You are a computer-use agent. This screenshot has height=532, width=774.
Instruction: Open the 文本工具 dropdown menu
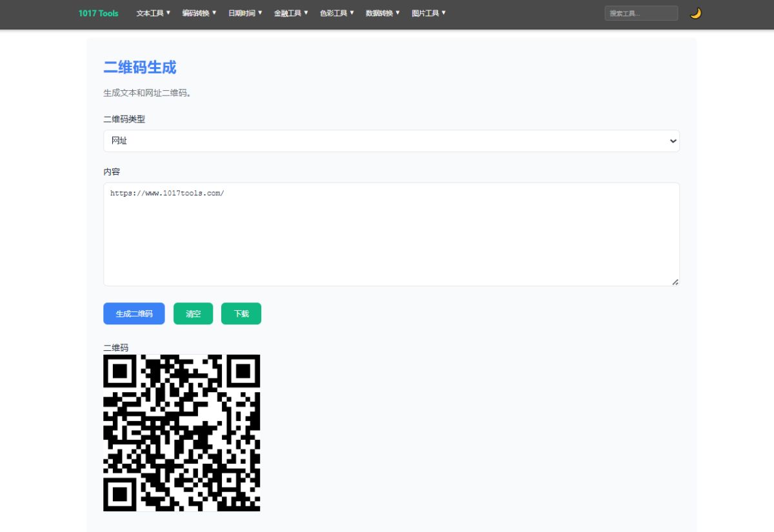(x=153, y=13)
